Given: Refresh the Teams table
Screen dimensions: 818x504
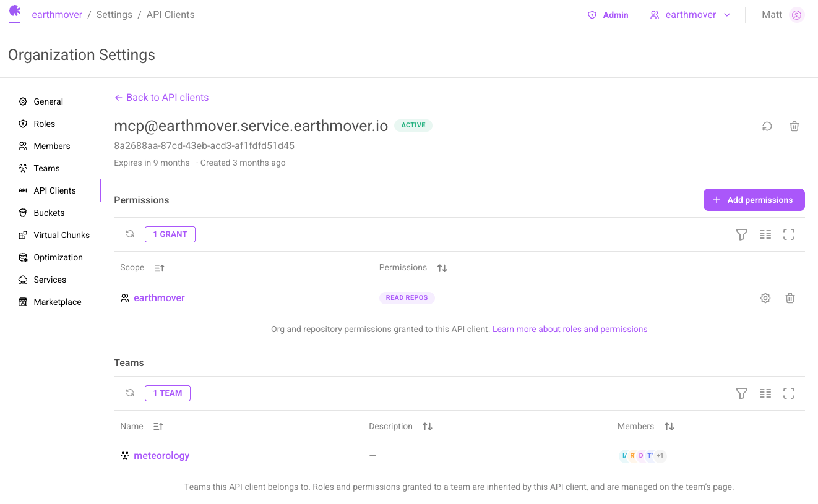Looking at the screenshot, I should point(130,393).
